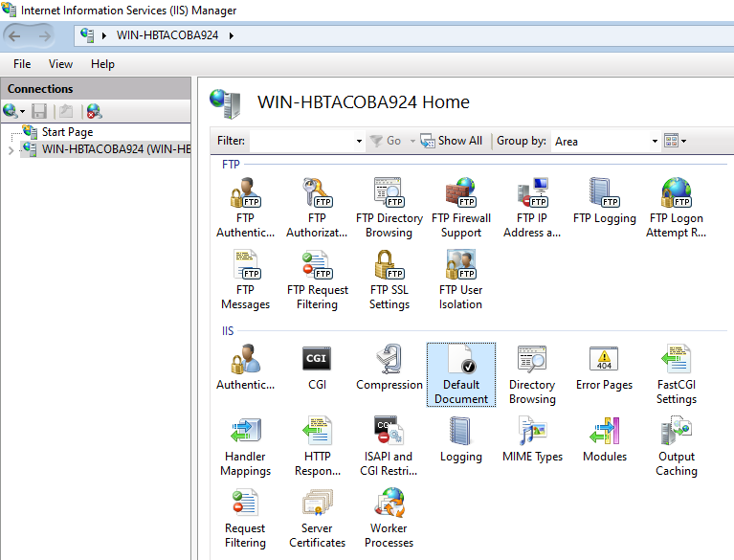Click the FTP group header

pyautogui.click(x=231, y=165)
